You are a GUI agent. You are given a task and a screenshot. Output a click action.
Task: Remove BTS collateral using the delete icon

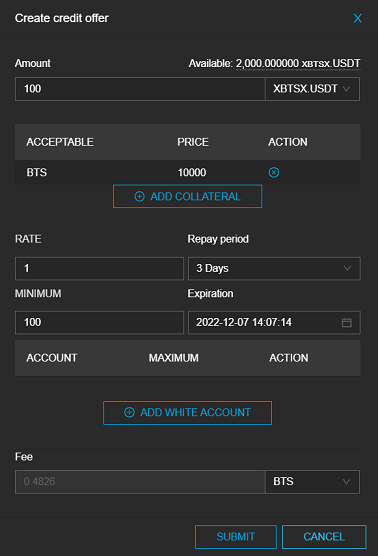coord(274,172)
